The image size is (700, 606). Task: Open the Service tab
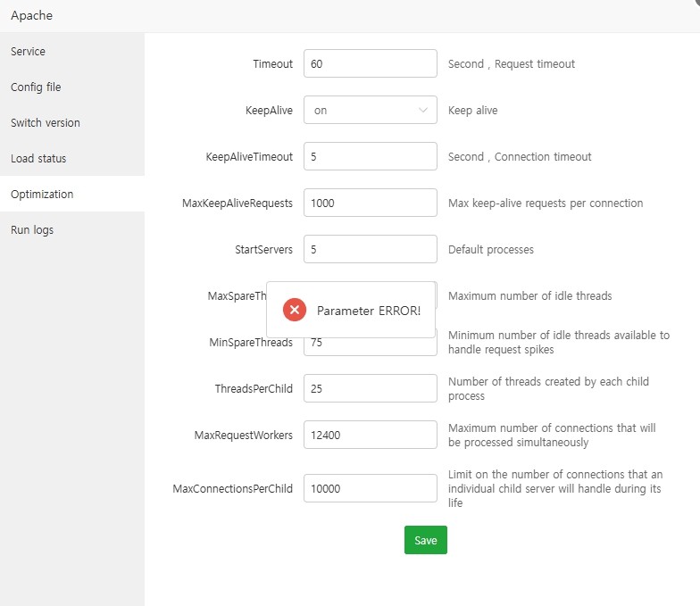pyautogui.click(x=29, y=52)
